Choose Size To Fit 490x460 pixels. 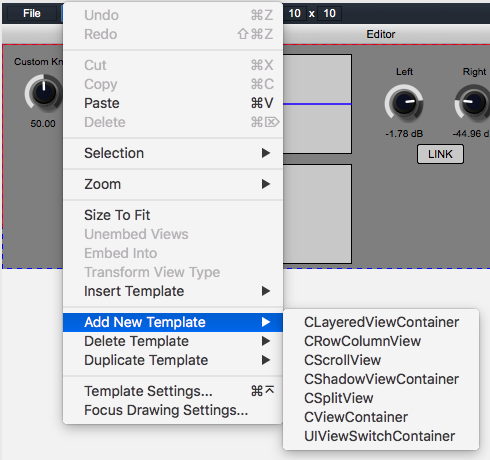point(173,215)
